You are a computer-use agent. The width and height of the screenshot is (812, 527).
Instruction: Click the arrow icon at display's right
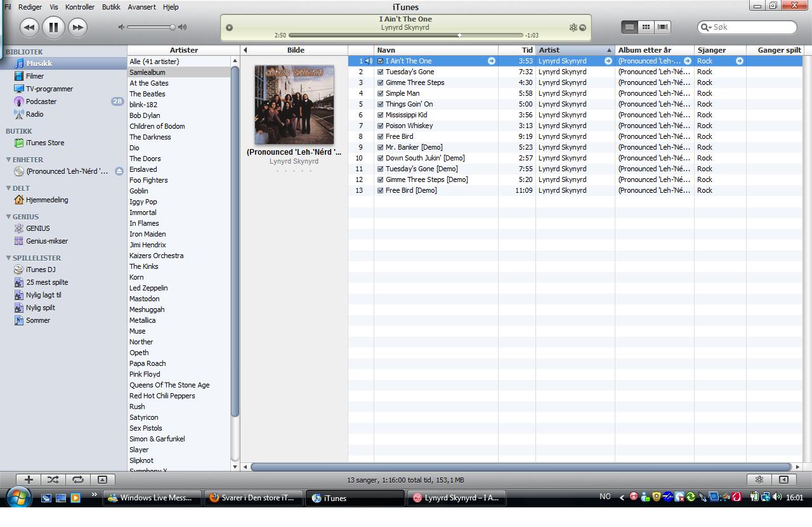pyautogui.click(x=582, y=27)
